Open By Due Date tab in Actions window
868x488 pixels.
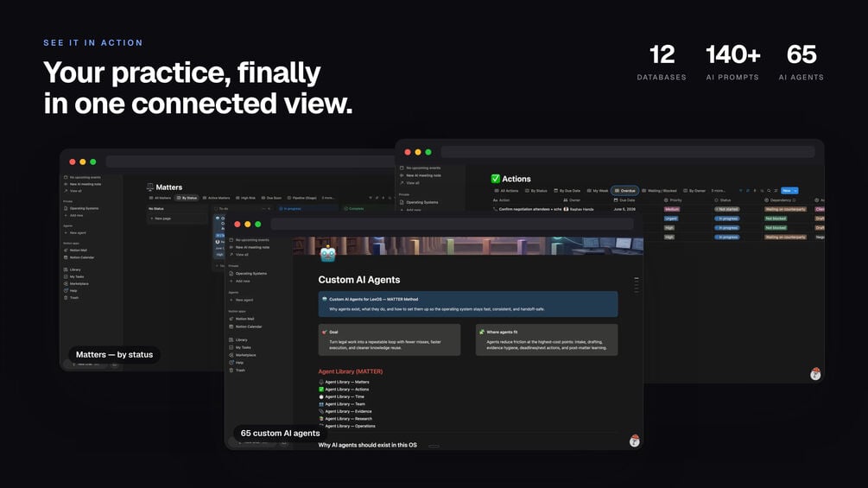pos(567,191)
